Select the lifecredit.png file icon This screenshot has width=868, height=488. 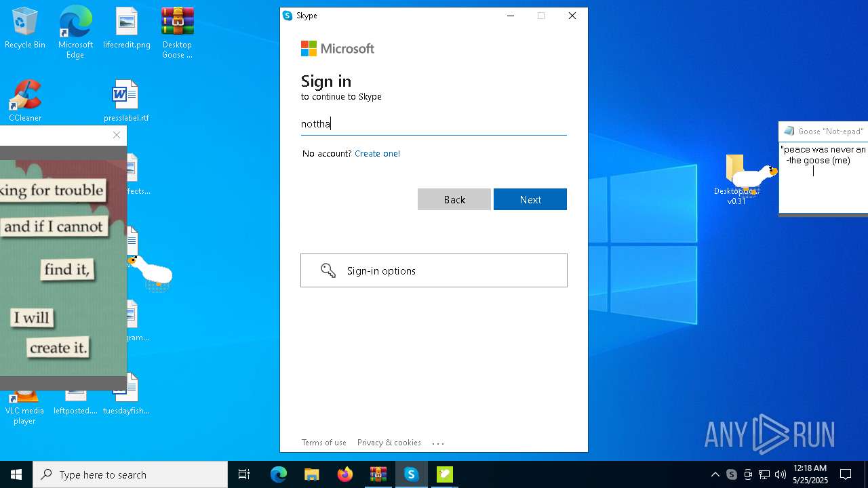tap(126, 28)
